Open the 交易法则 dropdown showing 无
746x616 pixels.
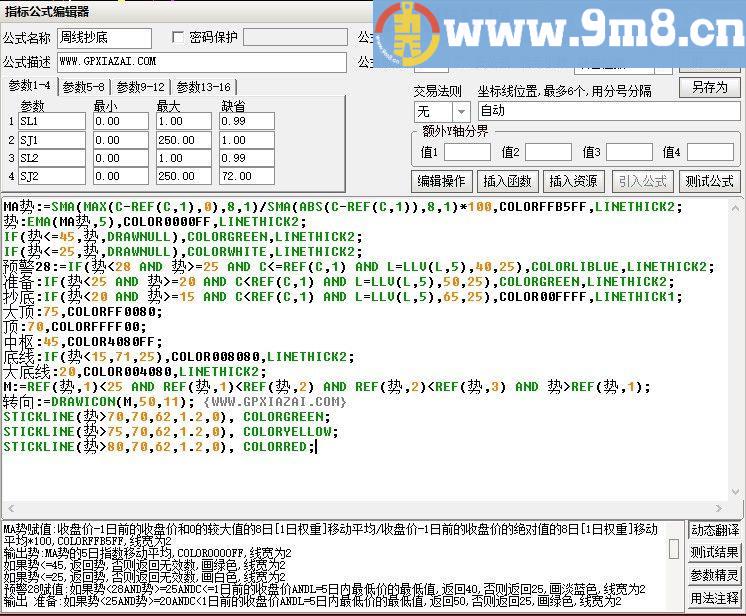point(441,111)
